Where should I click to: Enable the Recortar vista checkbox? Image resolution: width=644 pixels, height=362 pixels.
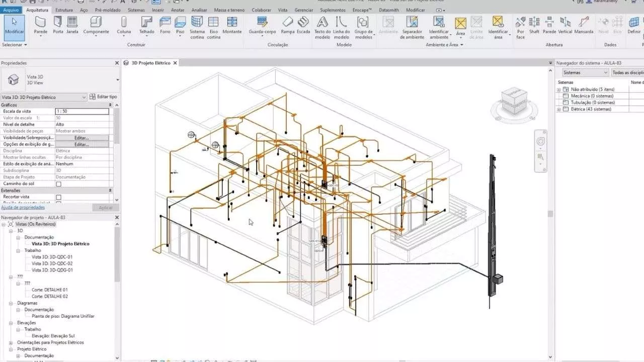pos(58,197)
